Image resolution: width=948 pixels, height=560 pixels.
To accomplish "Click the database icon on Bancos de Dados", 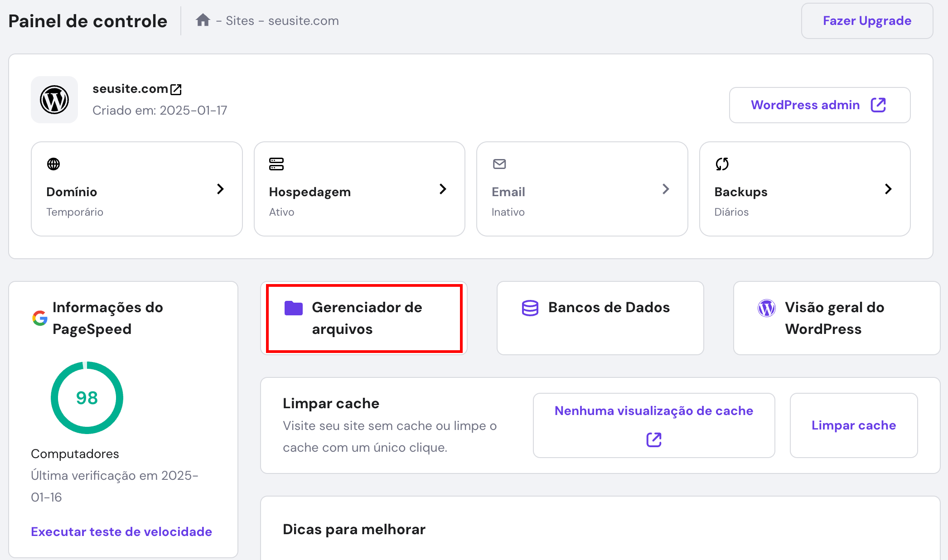I will 530,308.
